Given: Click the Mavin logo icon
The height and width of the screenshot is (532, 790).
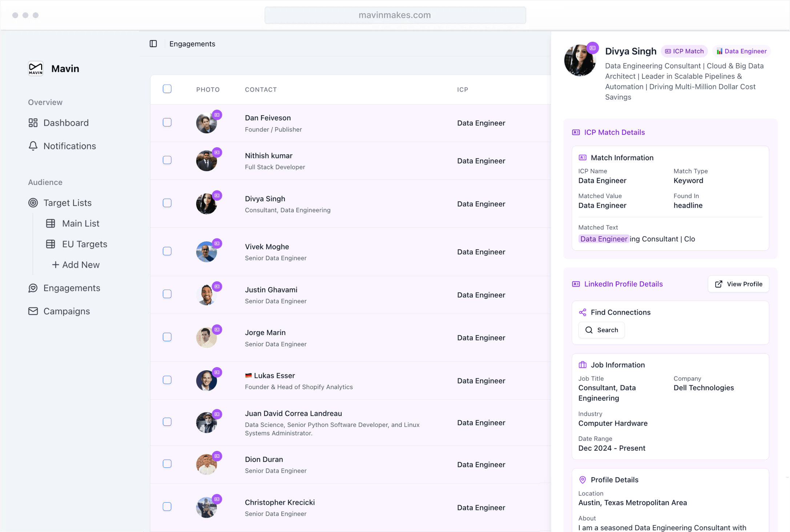Looking at the screenshot, I should pyautogui.click(x=36, y=68).
